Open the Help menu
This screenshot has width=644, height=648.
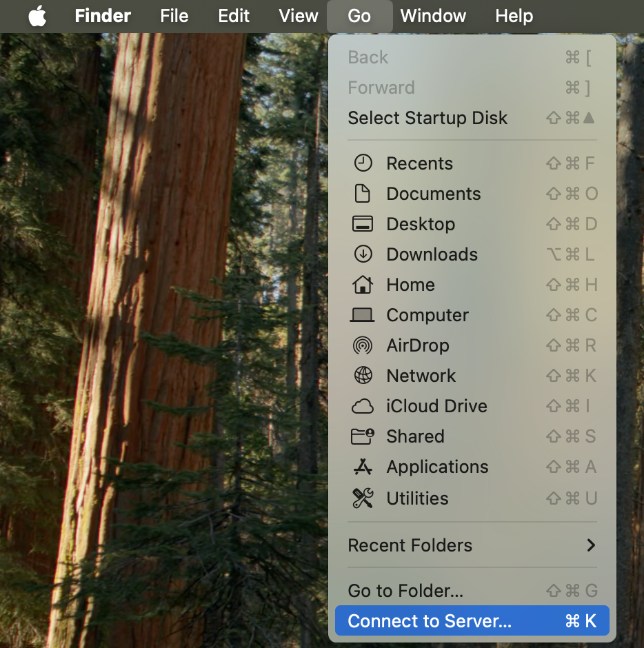click(x=514, y=16)
